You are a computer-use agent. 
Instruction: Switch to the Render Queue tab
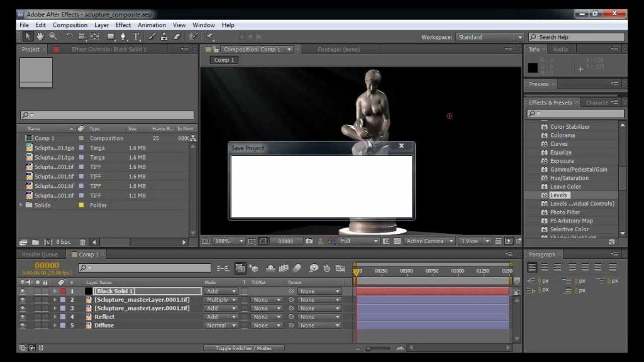(40, 255)
